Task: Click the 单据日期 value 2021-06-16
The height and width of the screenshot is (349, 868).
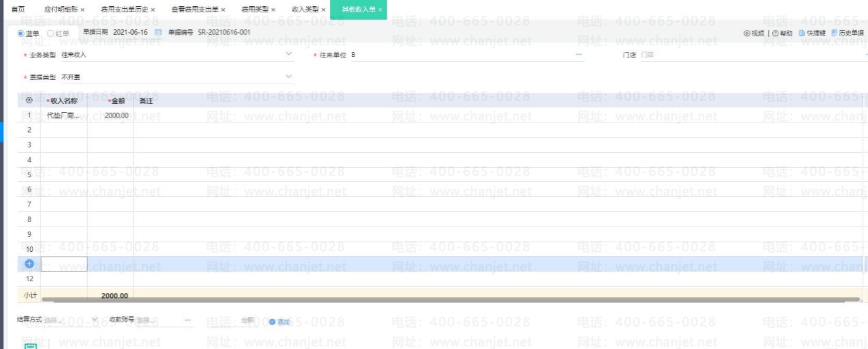Action: (130, 33)
